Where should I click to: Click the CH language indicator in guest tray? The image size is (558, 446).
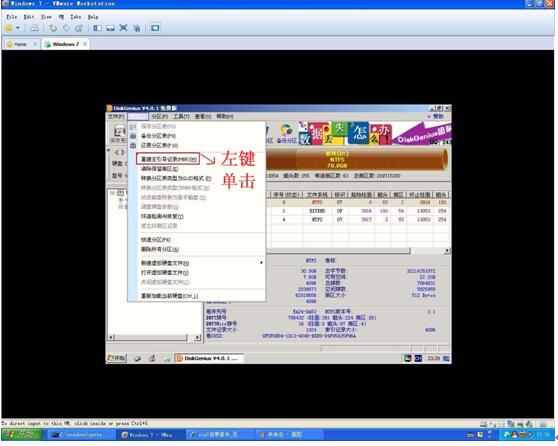coord(418,358)
